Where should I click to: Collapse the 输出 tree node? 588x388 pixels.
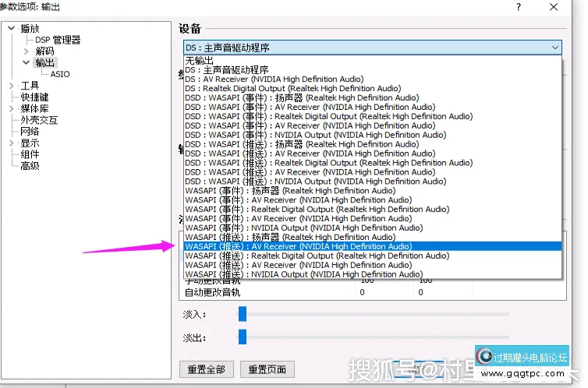[x=26, y=62]
